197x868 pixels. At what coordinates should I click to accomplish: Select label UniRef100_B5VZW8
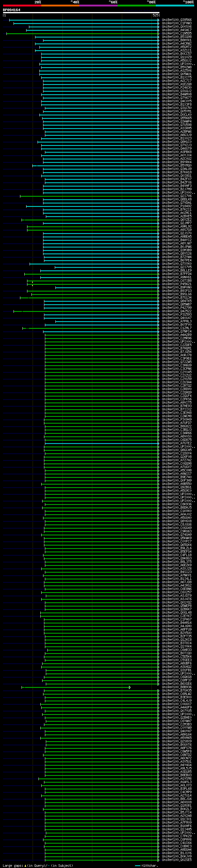point(177,67)
